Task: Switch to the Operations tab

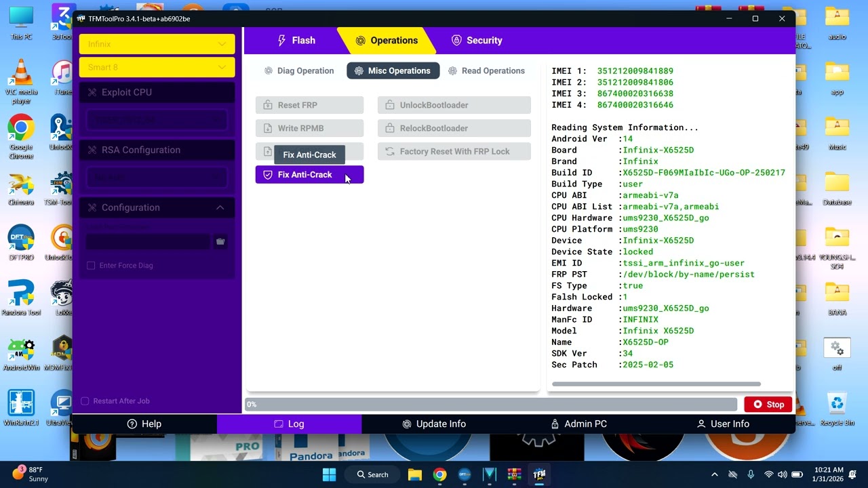Action: 387,41
